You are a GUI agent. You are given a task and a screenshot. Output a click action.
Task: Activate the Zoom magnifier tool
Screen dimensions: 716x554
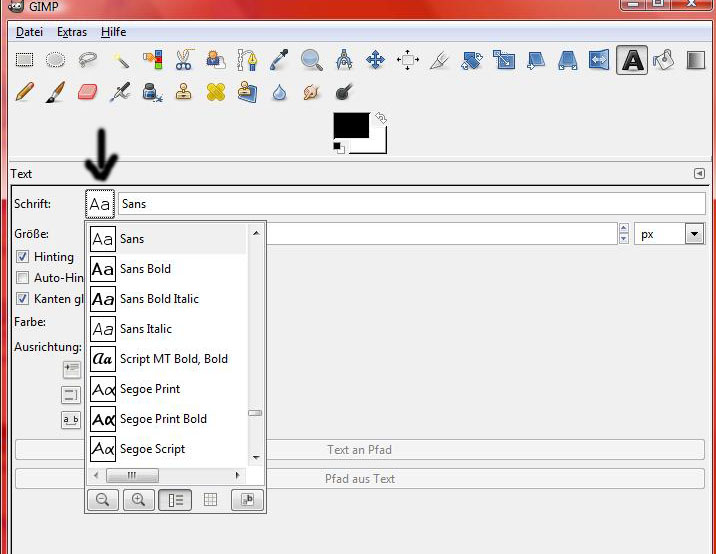[x=312, y=61]
